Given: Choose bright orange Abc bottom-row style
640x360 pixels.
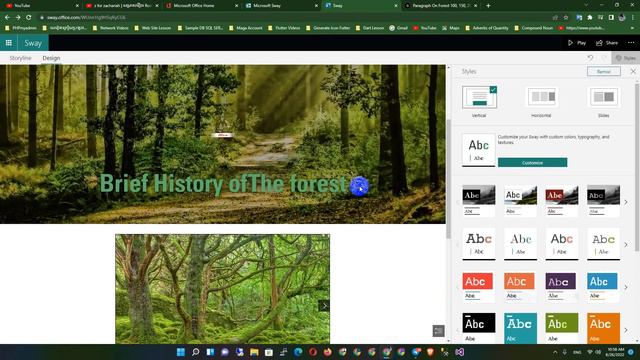Looking at the screenshot, I should point(603,328).
